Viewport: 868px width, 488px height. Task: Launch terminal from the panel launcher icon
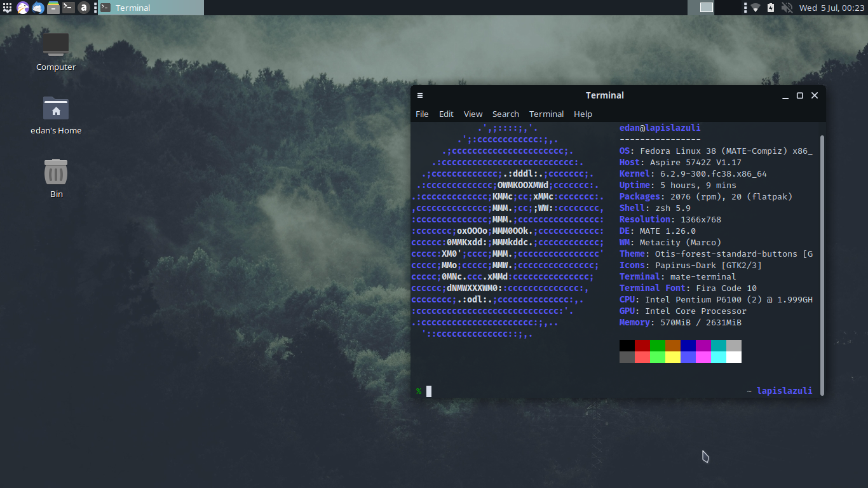[x=68, y=8]
